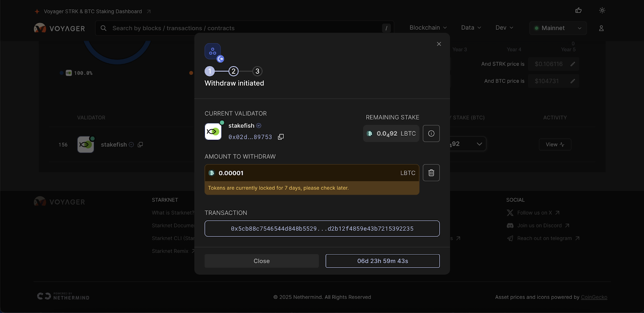
Task: Expand the Dev dropdown menu
Action: pyautogui.click(x=504, y=28)
